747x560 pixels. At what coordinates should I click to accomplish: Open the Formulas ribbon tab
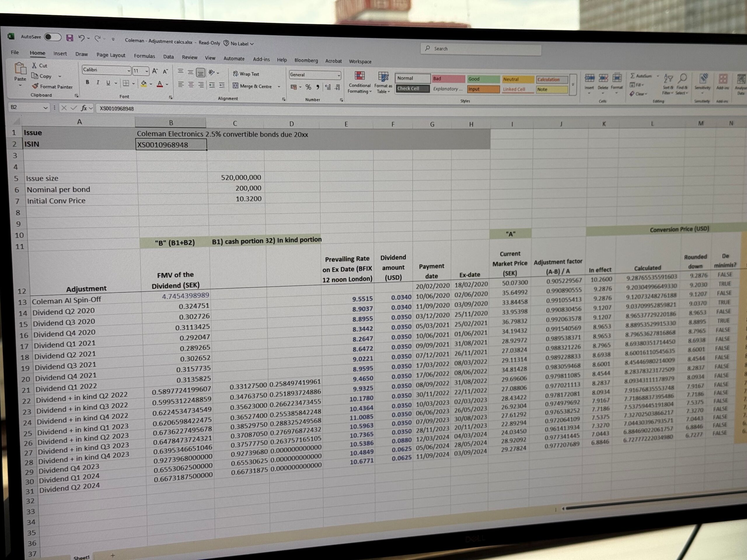(x=144, y=56)
